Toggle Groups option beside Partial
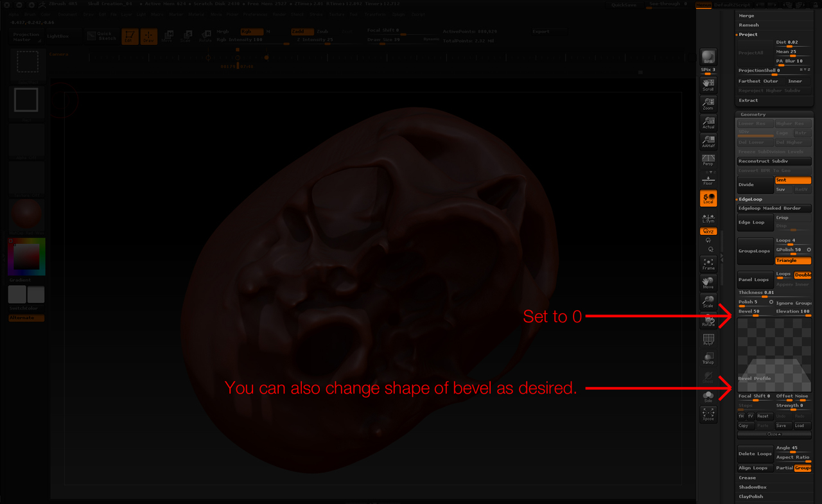822x504 pixels. click(803, 468)
